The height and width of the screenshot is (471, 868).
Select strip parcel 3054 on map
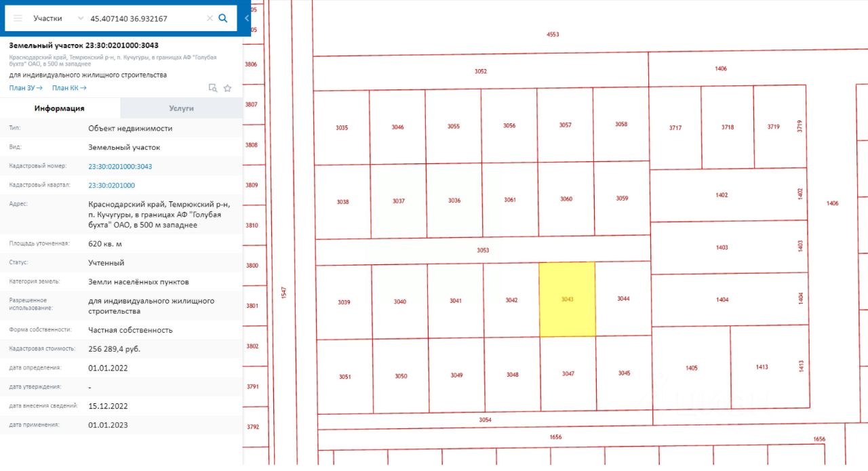[485, 419]
